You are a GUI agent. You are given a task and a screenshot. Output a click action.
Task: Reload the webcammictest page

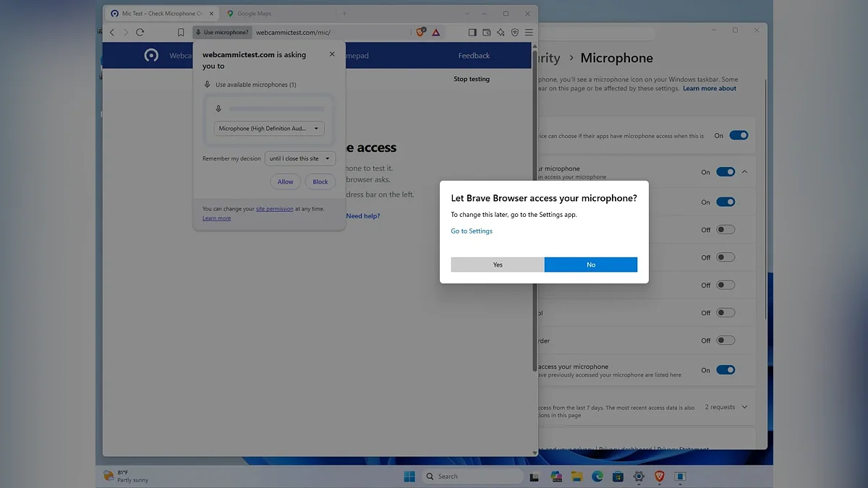(x=140, y=33)
